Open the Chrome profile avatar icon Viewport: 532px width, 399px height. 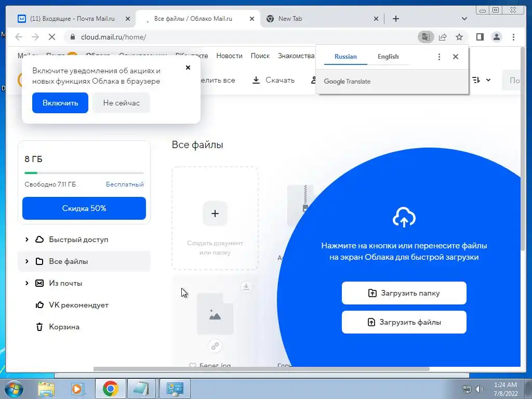click(x=496, y=37)
